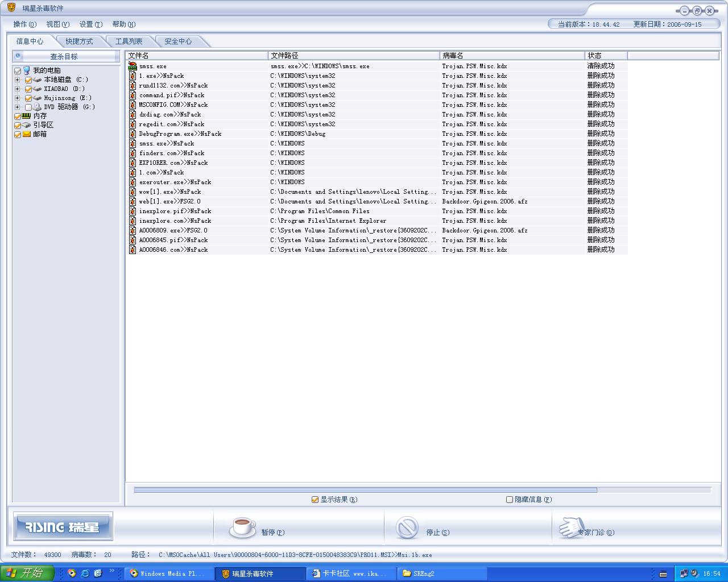The height and width of the screenshot is (582, 728).
Task: Switch to Windows Media Player taskbar button
Action: [169, 573]
